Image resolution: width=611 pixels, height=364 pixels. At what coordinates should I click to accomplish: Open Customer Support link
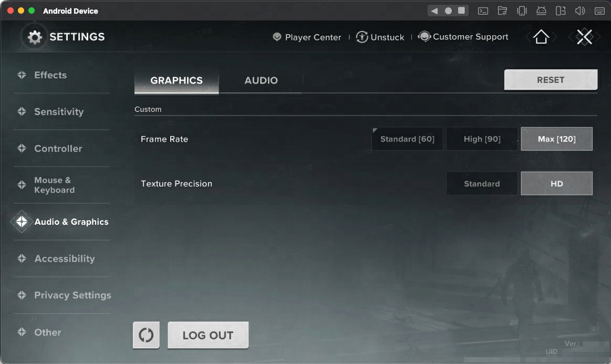tap(464, 37)
